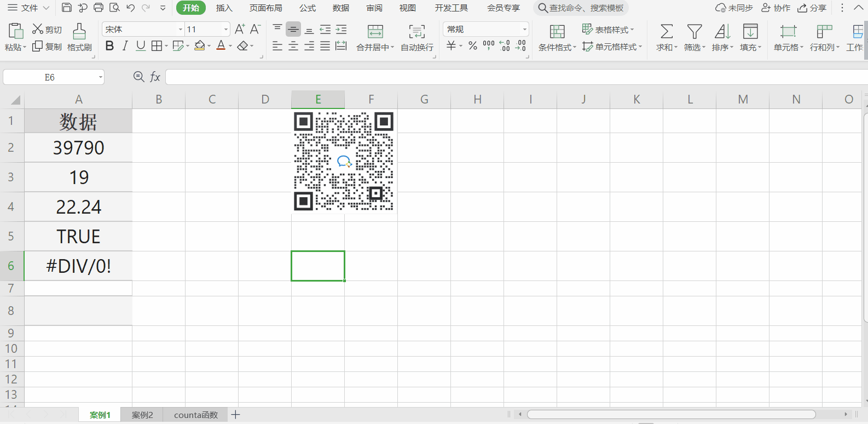The height and width of the screenshot is (424, 868).
Task: Click the AutoSum (求和) sigma icon
Action: tap(667, 31)
